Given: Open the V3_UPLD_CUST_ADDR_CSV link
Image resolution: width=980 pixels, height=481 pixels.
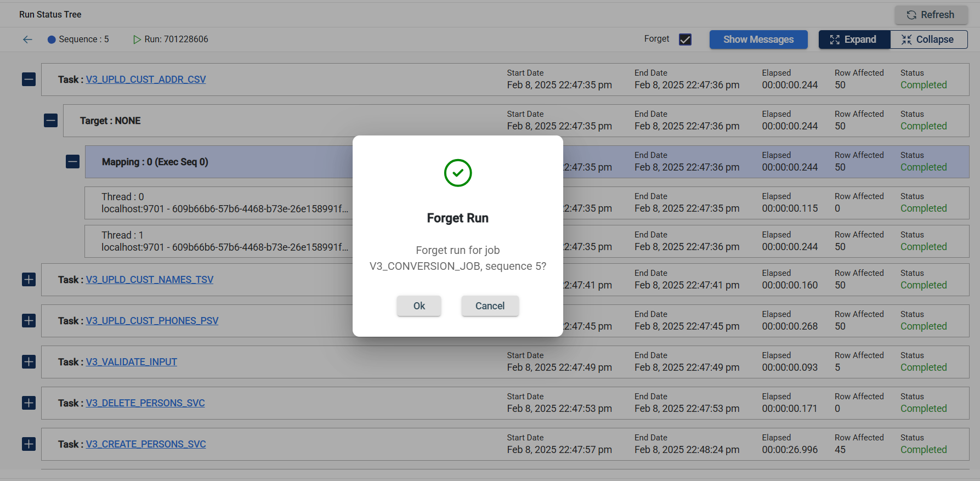Looking at the screenshot, I should coord(146,80).
